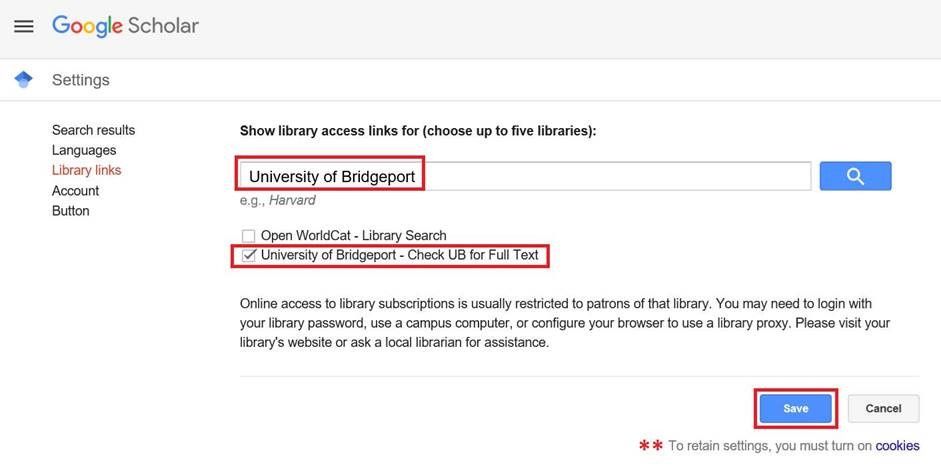
Task: Open the hamburger main menu
Action: pyautogui.click(x=24, y=27)
